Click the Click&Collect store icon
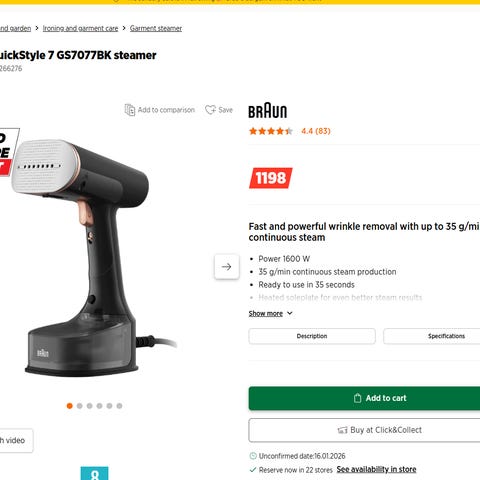Image resolution: width=480 pixels, height=480 pixels. tap(342, 430)
